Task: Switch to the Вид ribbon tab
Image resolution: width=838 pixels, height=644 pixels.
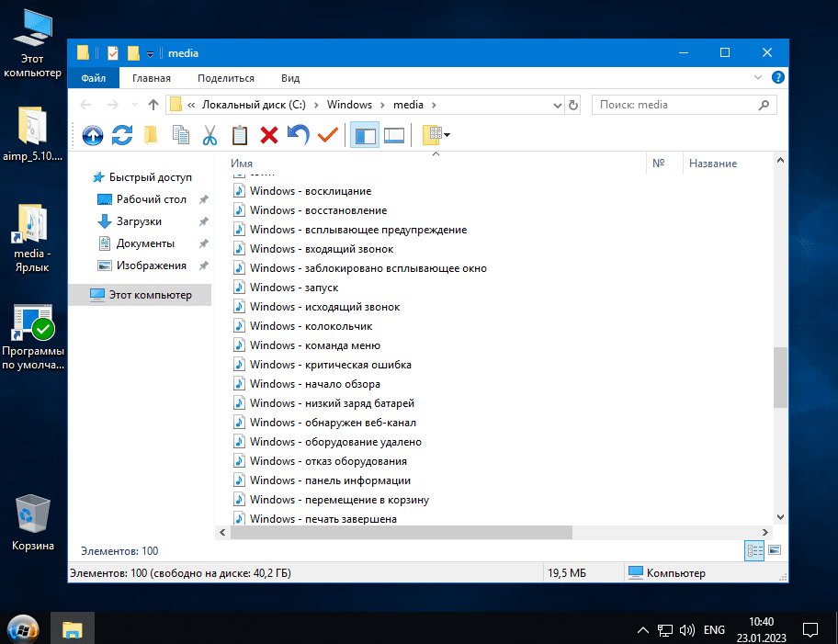Action: [x=290, y=79]
